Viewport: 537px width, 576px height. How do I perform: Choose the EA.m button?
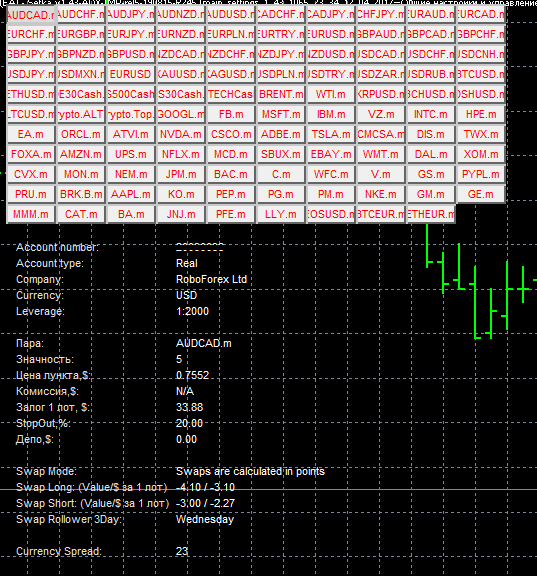tap(31, 134)
